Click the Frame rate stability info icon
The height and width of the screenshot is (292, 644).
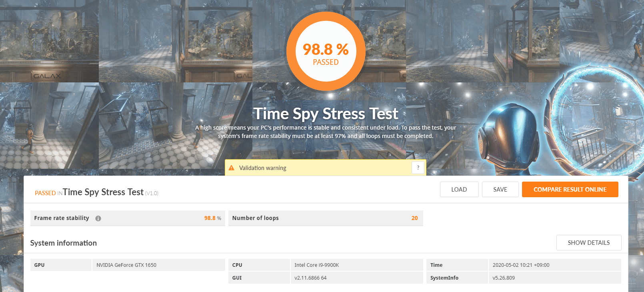[x=98, y=218]
